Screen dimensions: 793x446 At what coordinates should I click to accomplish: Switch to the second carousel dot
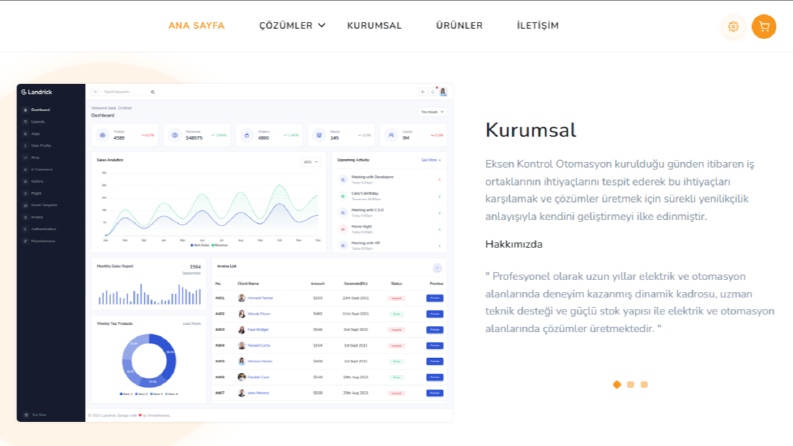click(x=631, y=385)
